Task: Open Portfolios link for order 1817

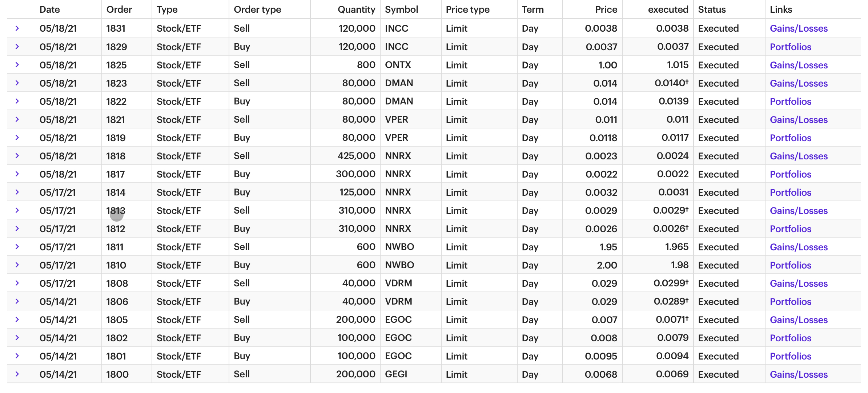Action: coord(791,174)
